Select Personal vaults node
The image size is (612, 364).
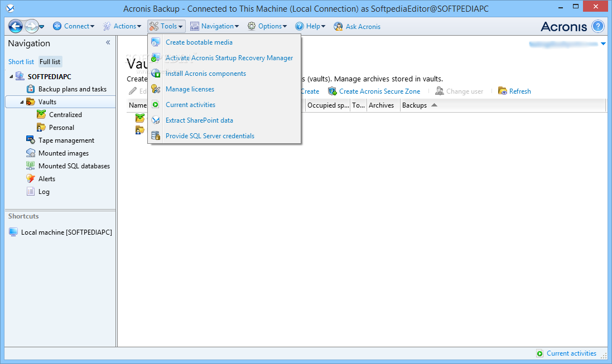61,128
